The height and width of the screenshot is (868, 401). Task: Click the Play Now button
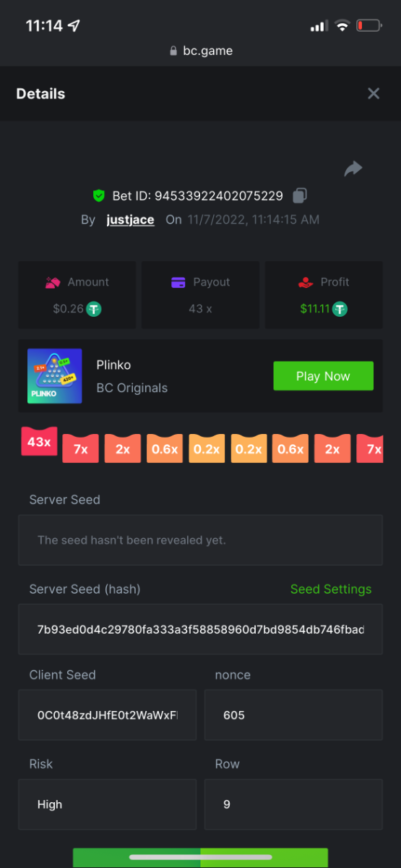pyautogui.click(x=323, y=376)
